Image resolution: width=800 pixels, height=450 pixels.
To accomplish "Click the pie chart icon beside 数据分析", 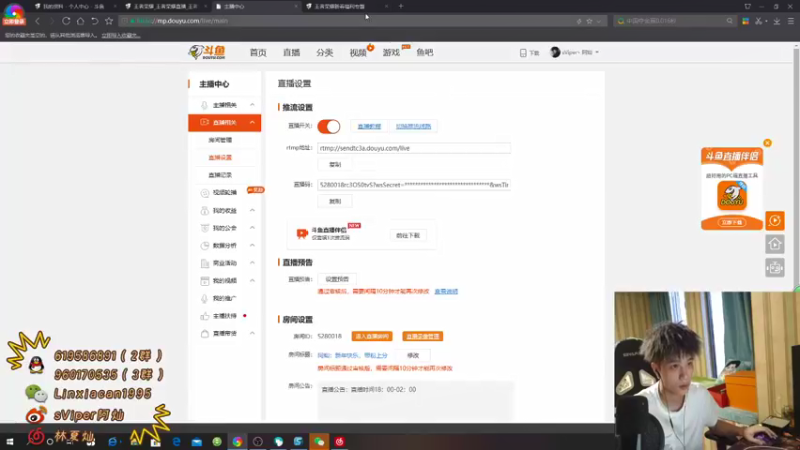I will pyautogui.click(x=205, y=246).
